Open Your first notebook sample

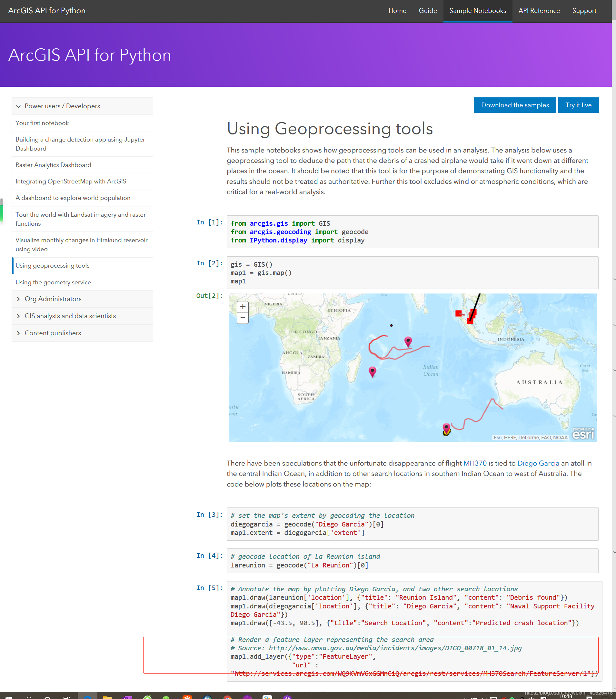pyautogui.click(x=83, y=123)
